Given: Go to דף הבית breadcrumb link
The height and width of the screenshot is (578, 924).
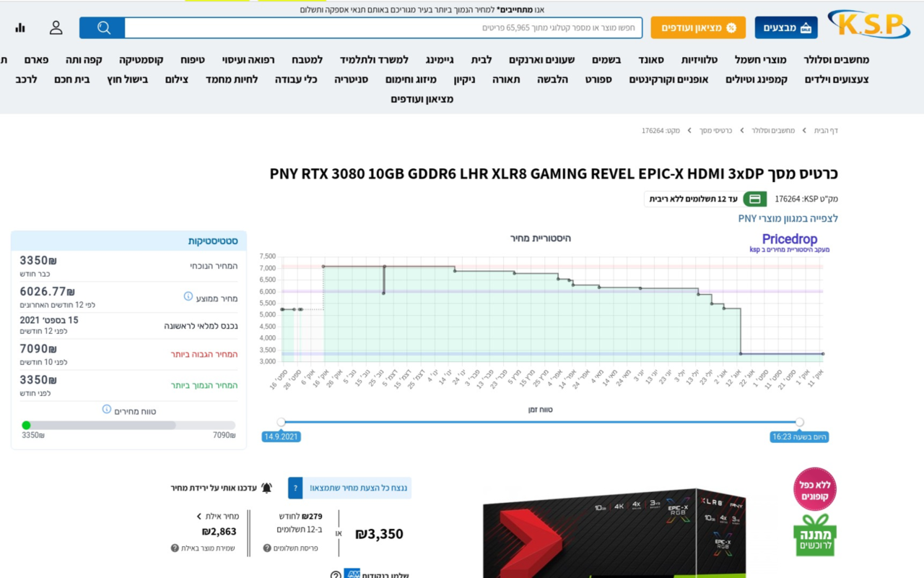Looking at the screenshot, I should point(827,131).
